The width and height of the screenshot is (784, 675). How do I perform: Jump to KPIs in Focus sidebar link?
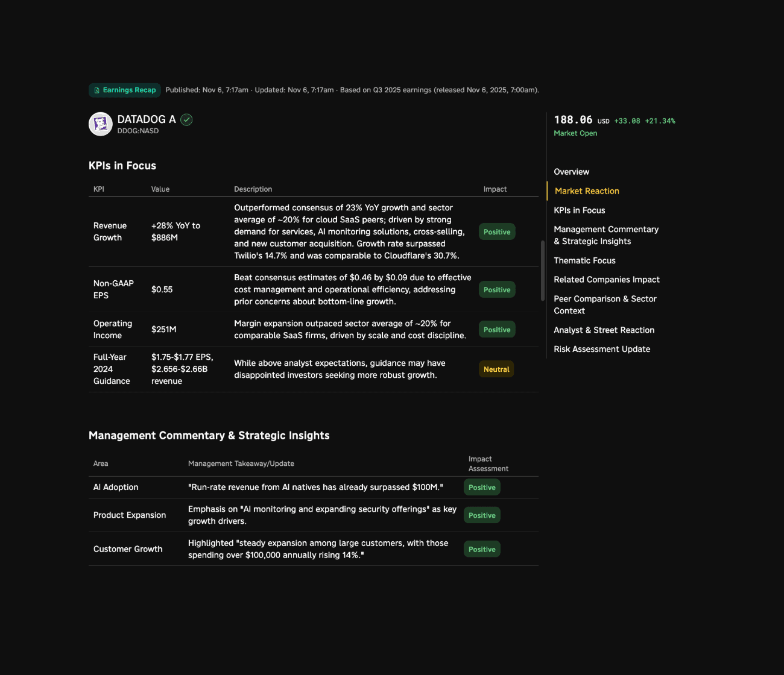coord(579,210)
